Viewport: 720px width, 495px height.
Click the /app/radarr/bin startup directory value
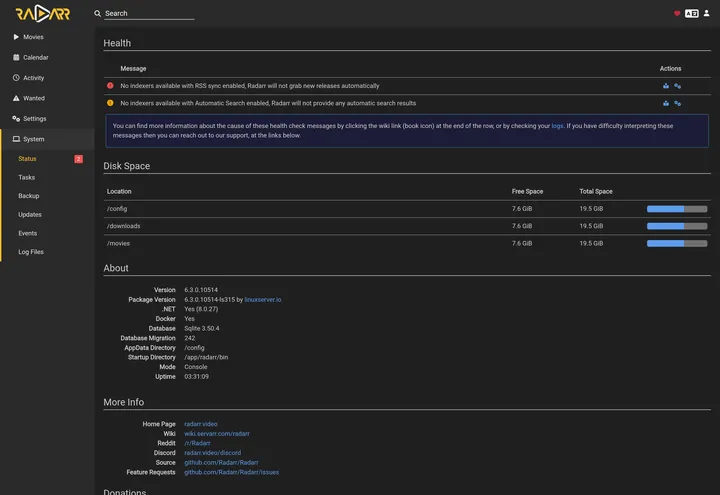click(206, 357)
